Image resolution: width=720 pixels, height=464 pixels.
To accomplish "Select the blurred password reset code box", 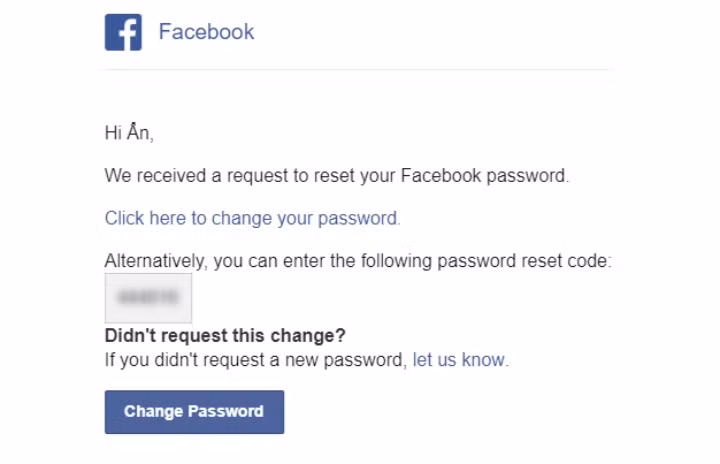I will 148,297.
